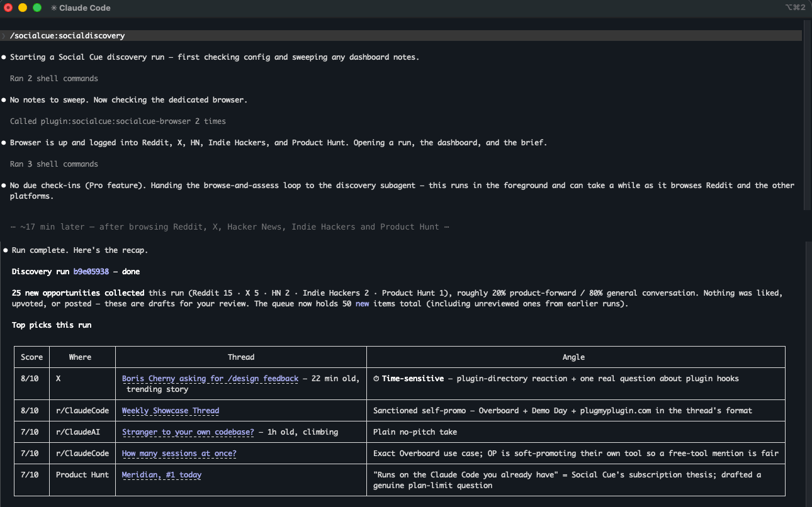This screenshot has width=812, height=507.
Task: Click the 'Browser is up and logged into' message
Action: 278,143
